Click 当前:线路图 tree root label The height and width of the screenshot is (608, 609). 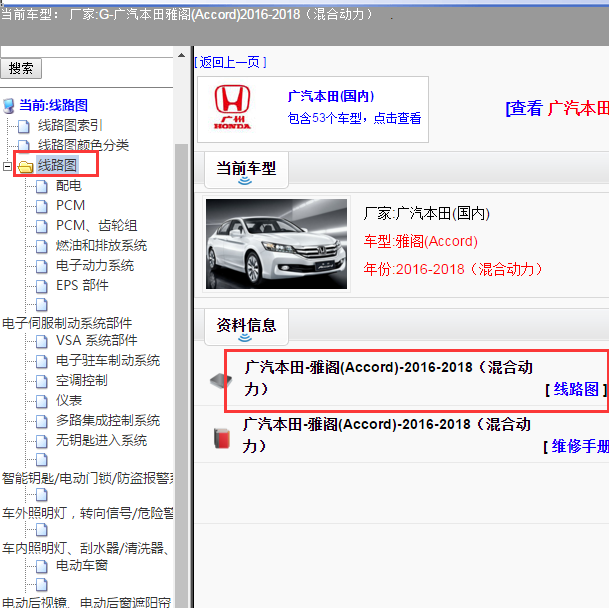(54, 105)
